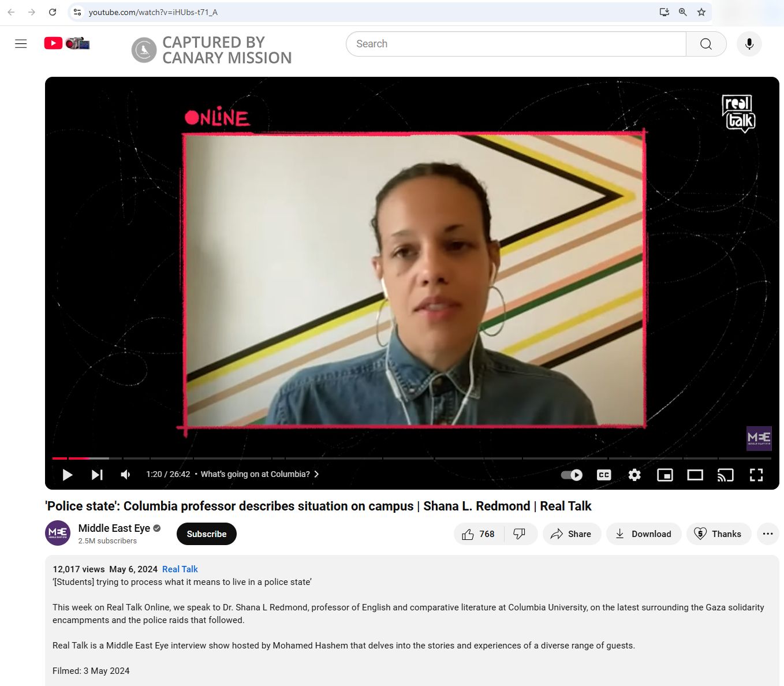The height and width of the screenshot is (686, 784).
Task: Expand the 'What's going on at Columbia?' chapter
Action: 260,474
